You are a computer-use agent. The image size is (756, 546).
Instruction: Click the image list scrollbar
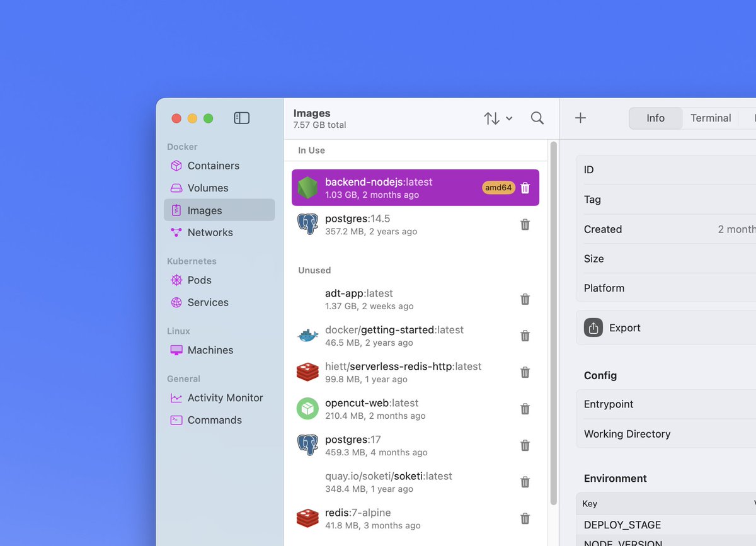[x=554, y=322]
